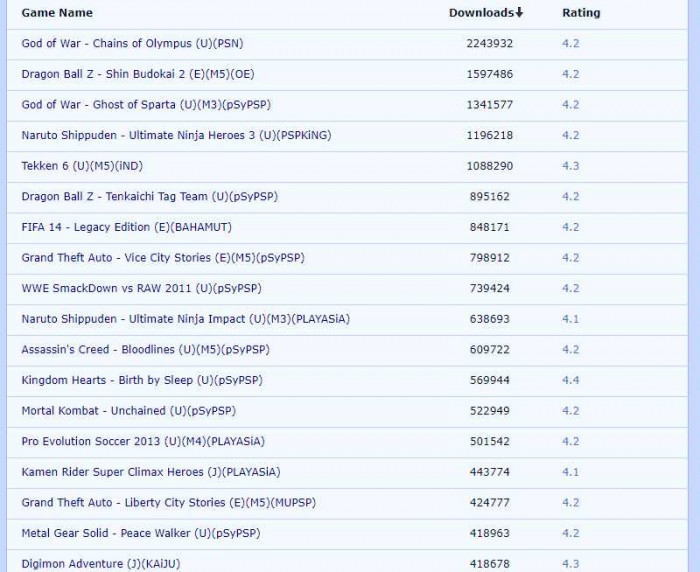Click rating 4.2 for Metal Gear Solid
The image size is (700, 572).
(x=571, y=533)
